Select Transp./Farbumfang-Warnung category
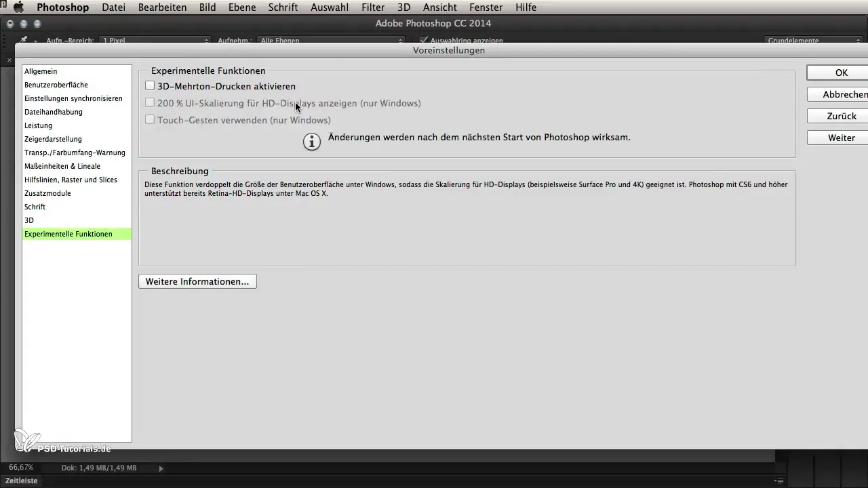868x488 pixels. pyautogui.click(x=77, y=152)
